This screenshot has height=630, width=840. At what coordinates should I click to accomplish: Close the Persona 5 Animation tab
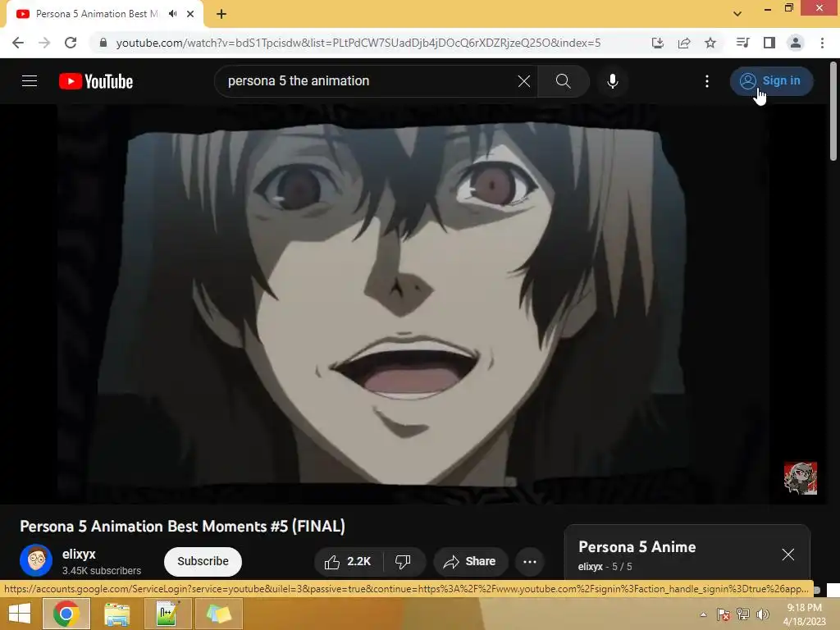point(190,14)
